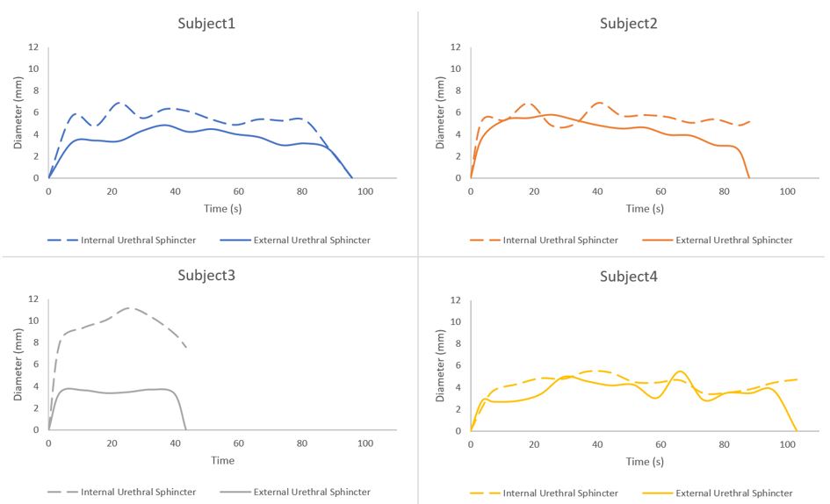Click the Subject2 chart title

point(628,23)
